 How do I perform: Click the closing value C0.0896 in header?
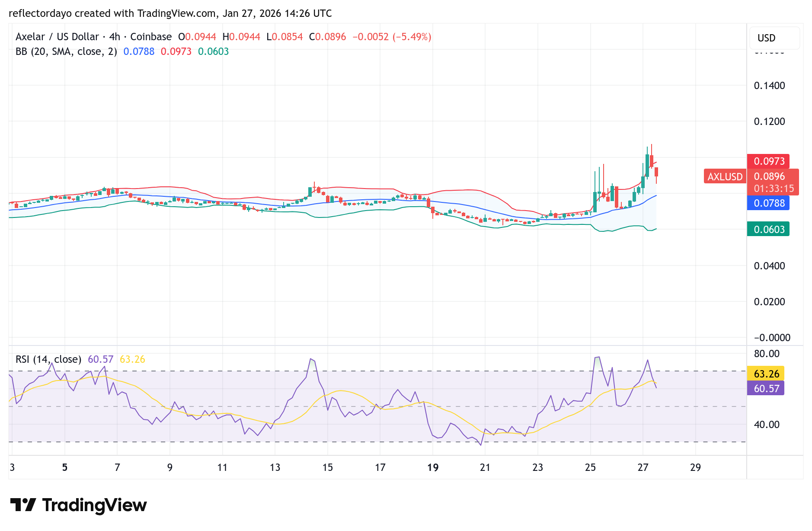tap(328, 37)
